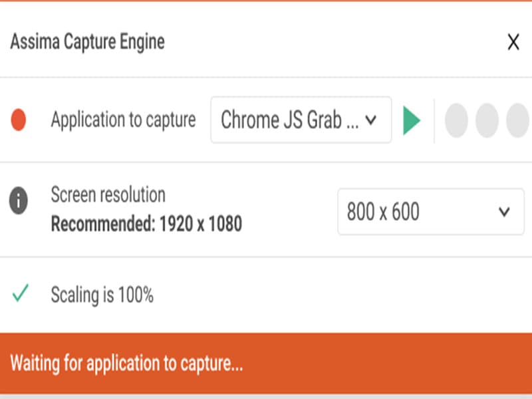
Task: Click the Recommended: 1920 x 1080 text
Action: click(x=146, y=224)
